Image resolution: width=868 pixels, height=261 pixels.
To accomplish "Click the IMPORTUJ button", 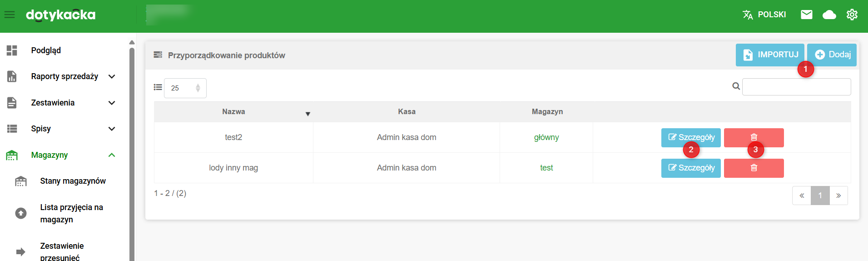I will (x=770, y=55).
